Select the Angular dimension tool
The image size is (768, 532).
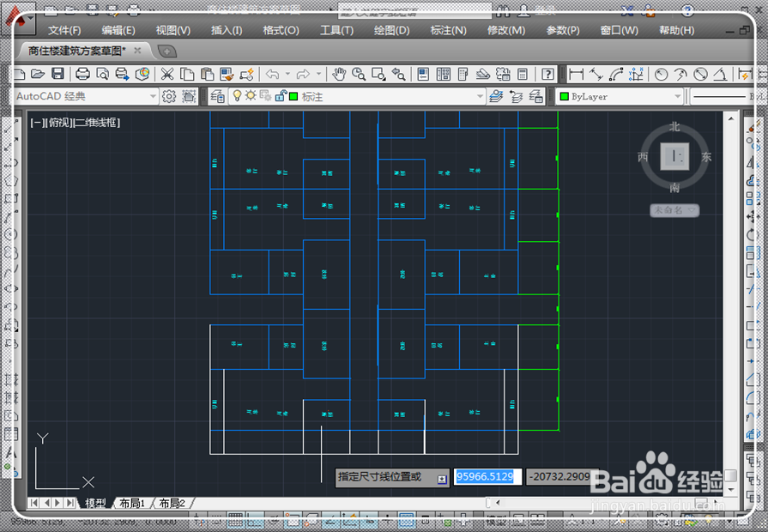coord(720,75)
